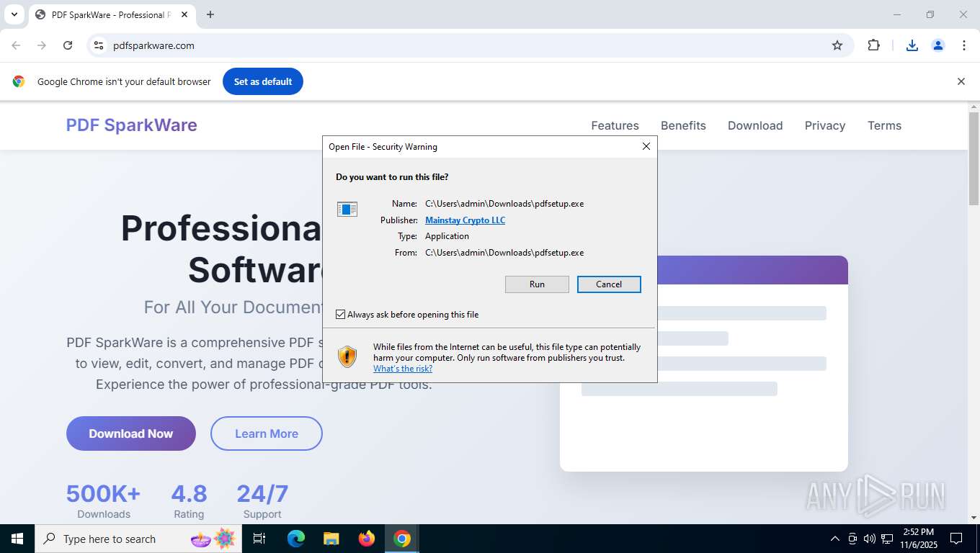Open the Chrome profile avatar

(x=938, y=45)
